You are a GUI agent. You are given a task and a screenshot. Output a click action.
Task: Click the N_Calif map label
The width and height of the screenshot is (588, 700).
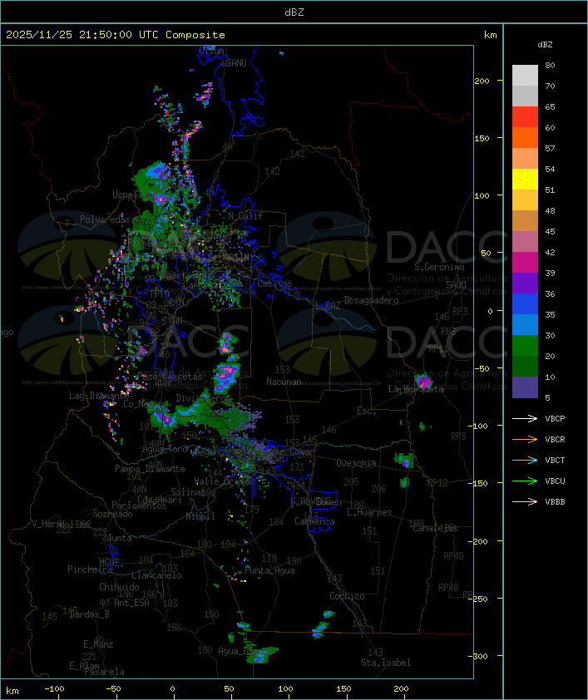coord(245,216)
